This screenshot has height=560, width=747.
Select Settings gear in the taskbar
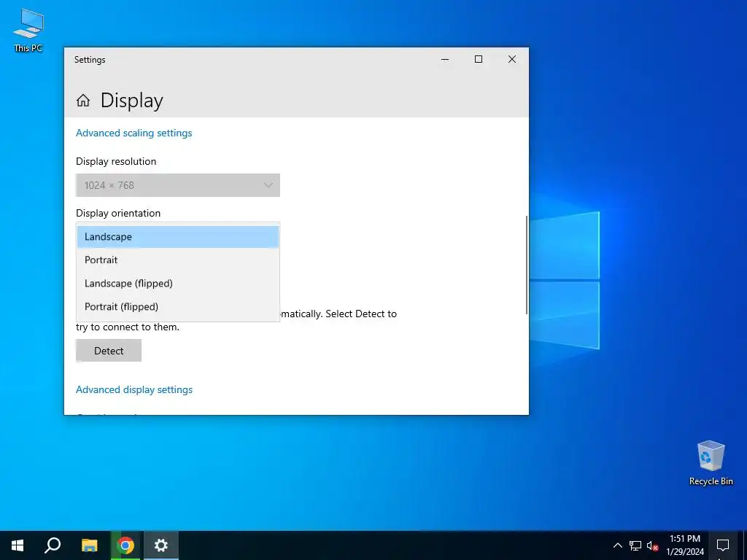161,545
